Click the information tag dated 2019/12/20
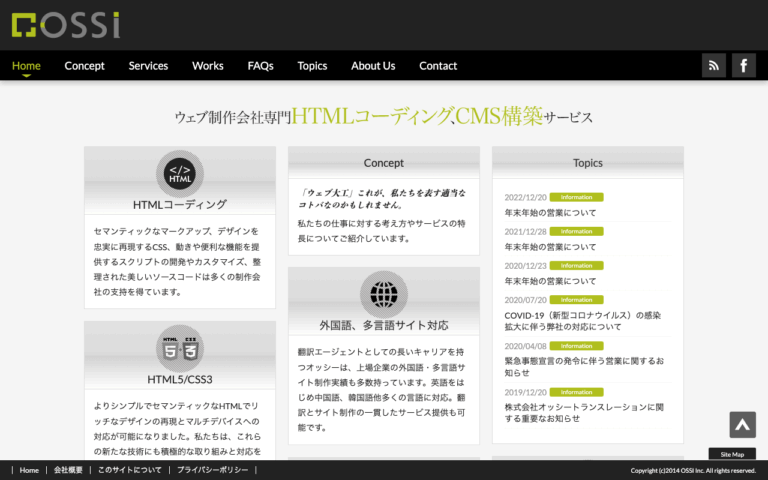Image resolution: width=768 pixels, height=480 pixels. pyautogui.click(x=576, y=392)
